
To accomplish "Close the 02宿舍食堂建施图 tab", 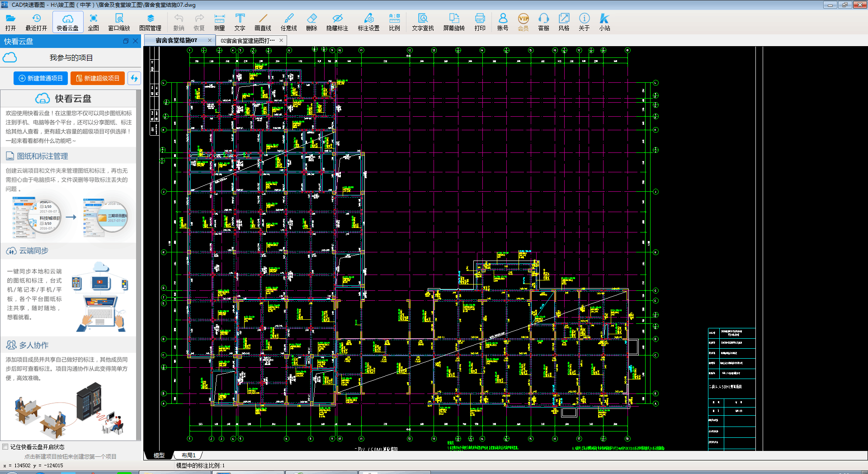I will 281,40.
